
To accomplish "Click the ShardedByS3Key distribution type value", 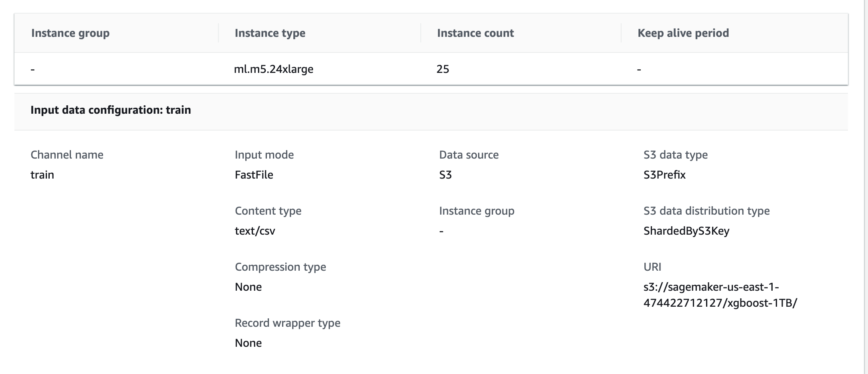I will (x=686, y=231).
